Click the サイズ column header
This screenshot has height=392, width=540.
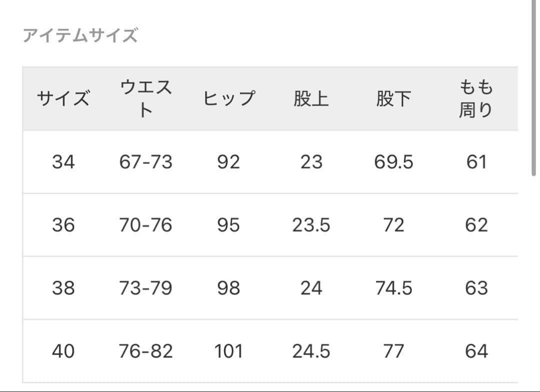coord(63,99)
